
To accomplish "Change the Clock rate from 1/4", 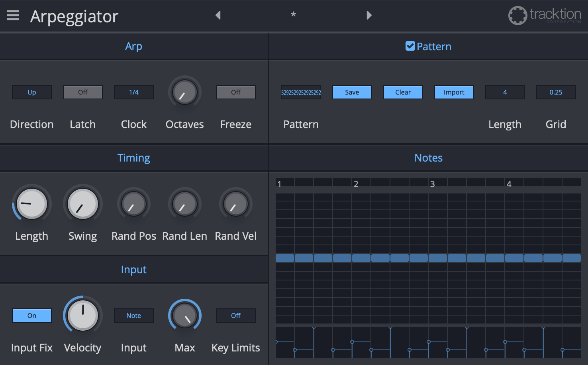I will pos(133,92).
